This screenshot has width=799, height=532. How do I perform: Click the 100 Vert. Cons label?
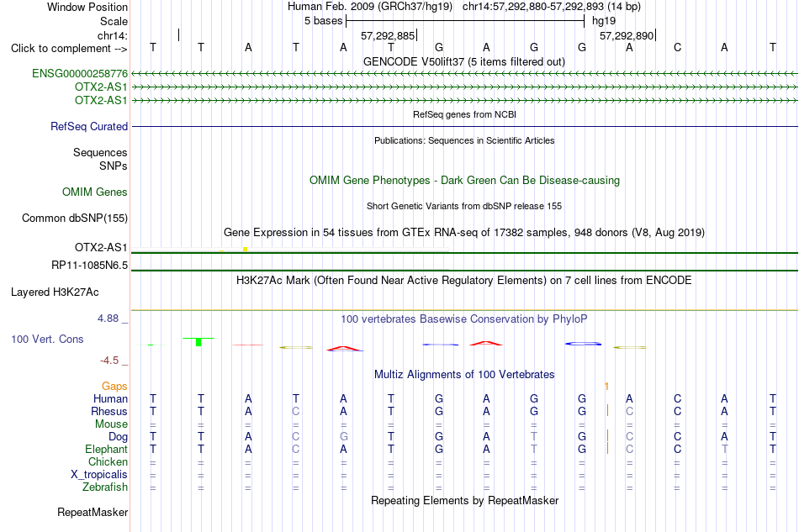pos(47,339)
